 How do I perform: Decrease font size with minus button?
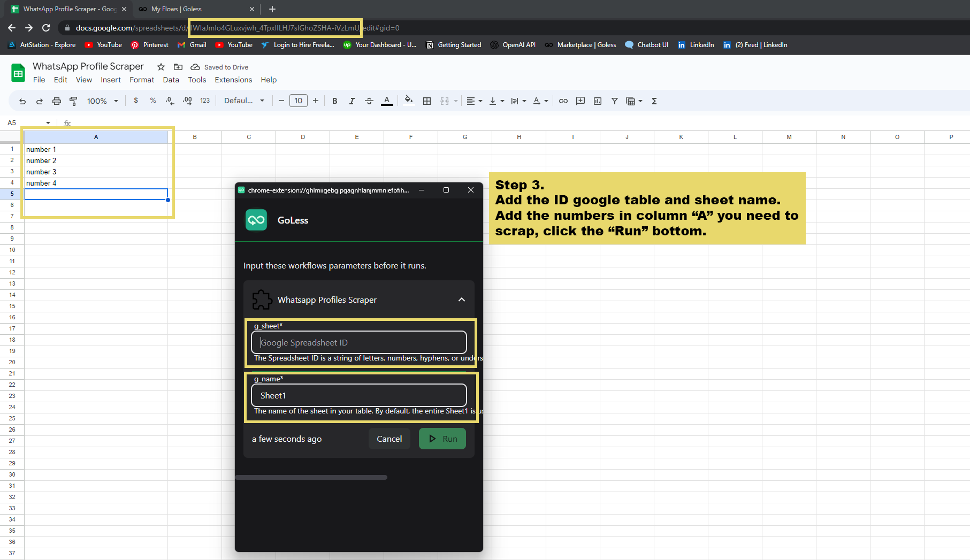[281, 101]
